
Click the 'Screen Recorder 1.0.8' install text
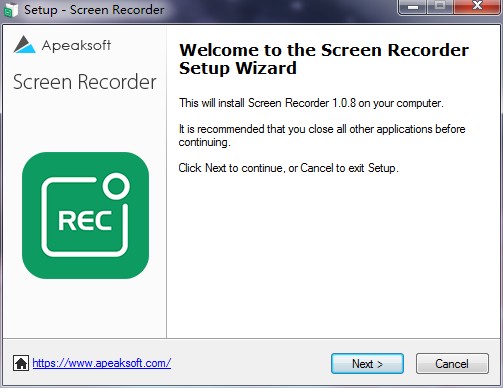(302, 103)
